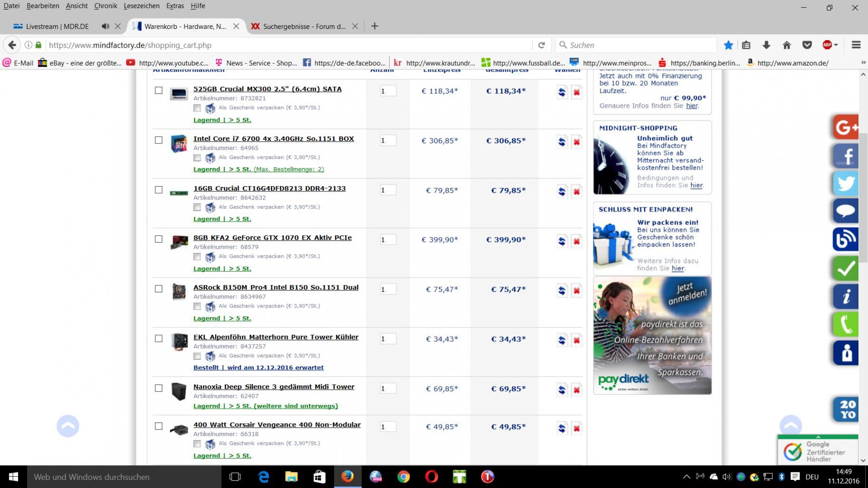Tick the 16GB Crucial DDR4 row checkbox
The image size is (868, 488).
point(159,189)
